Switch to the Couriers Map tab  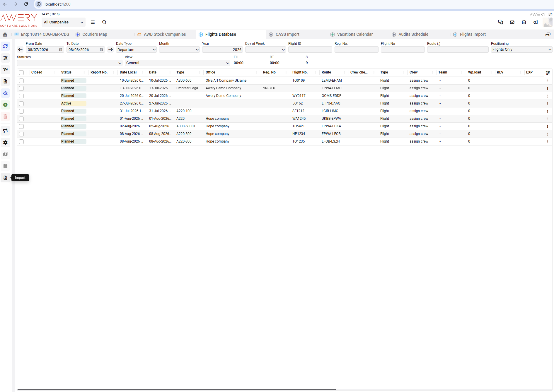click(x=95, y=34)
